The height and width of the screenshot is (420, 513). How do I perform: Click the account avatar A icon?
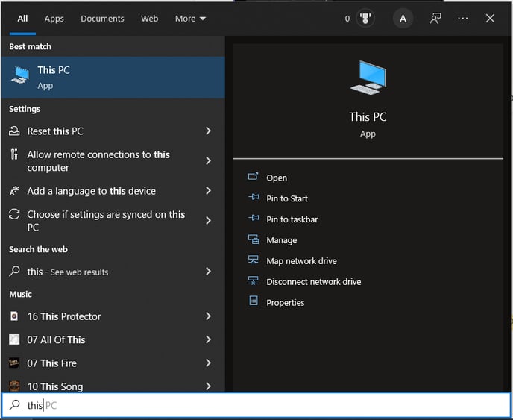[x=403, y=19]
